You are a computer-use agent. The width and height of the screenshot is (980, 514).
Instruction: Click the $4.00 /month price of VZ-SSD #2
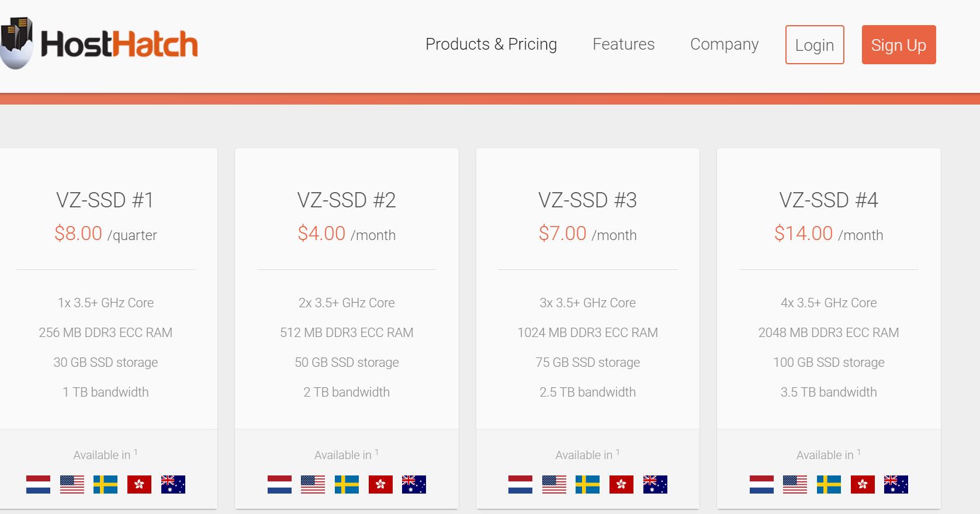point(347,234)
